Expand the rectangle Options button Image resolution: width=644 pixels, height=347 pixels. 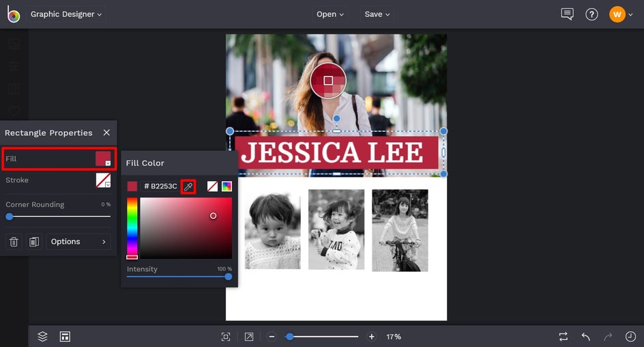pyautogui.click(x=78, y=242)
